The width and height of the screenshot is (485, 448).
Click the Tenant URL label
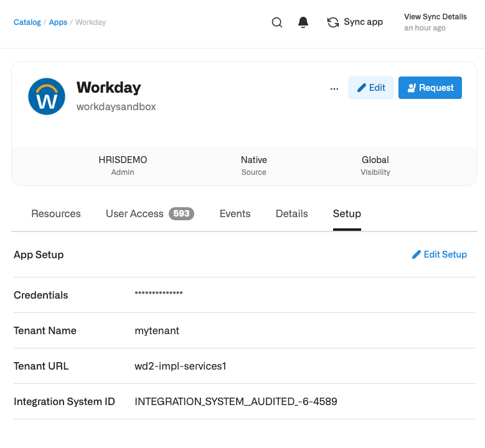[x=41, y=366]
